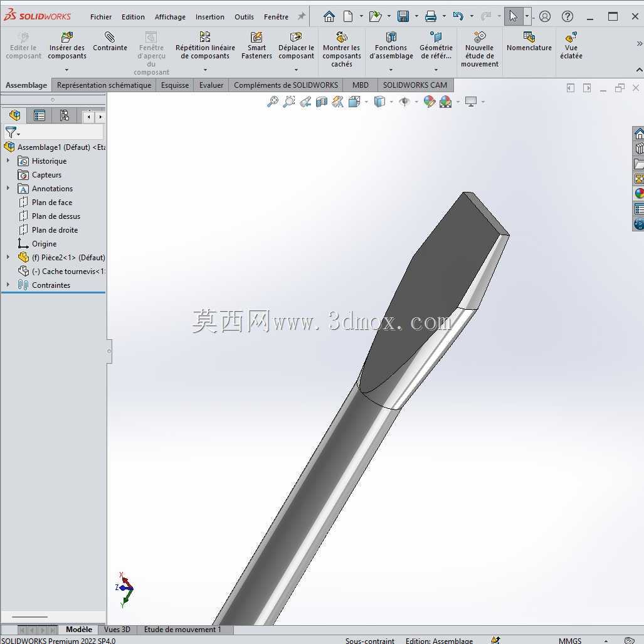Image resolution: width=644 pixels, height=644 pixels.
Task: Open the Help question mark
Action: 567,16
